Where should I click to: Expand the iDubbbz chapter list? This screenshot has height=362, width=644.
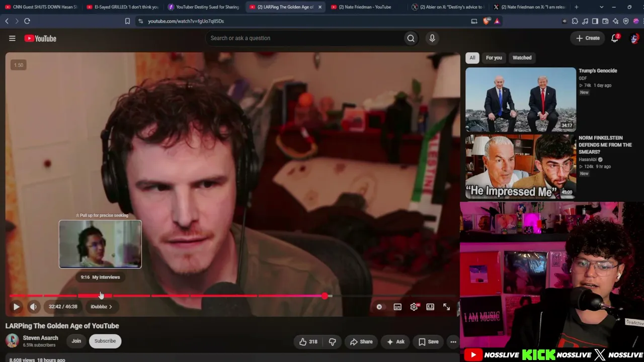[x=101, y=307]
